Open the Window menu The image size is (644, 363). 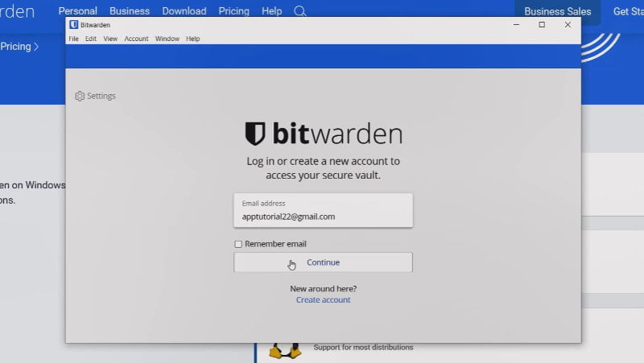167,39
